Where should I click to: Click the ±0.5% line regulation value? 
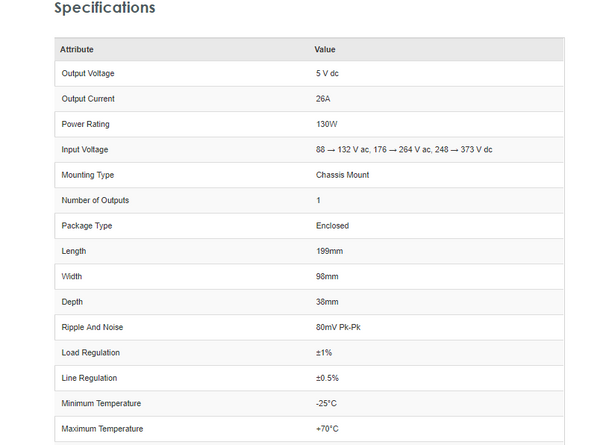click(x=327, y=378)
